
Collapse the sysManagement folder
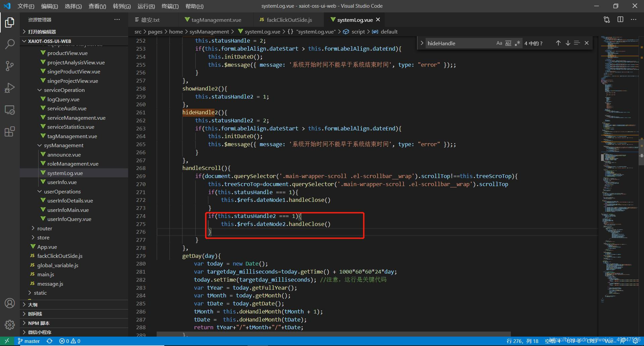pos(74,145)
